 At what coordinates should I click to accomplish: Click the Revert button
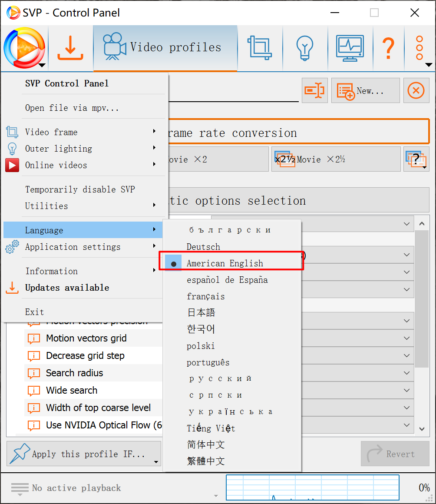tap(395, 454)
